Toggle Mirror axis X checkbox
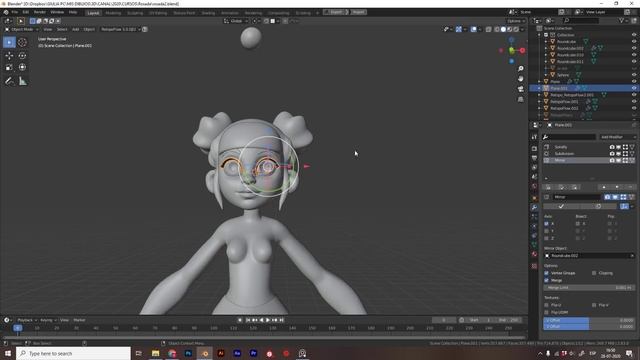Viewport: 640px width, 360px height. [547, 224]
